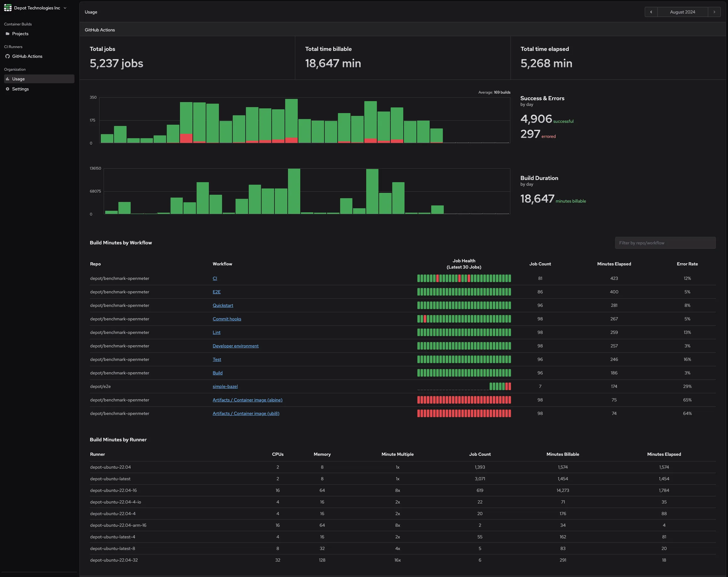Open Settings using the gear icon
The width and height of the screenshot is (728, 577).
[8, 89]
